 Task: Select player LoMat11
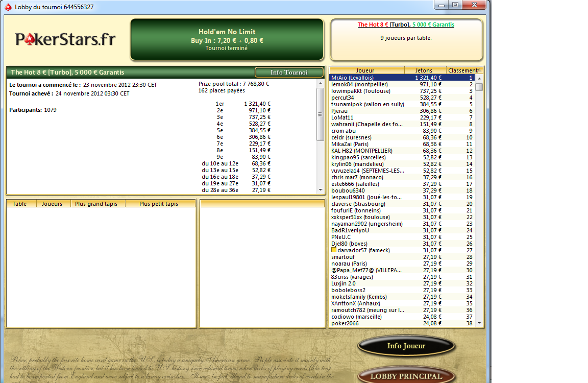pos(402,117)
